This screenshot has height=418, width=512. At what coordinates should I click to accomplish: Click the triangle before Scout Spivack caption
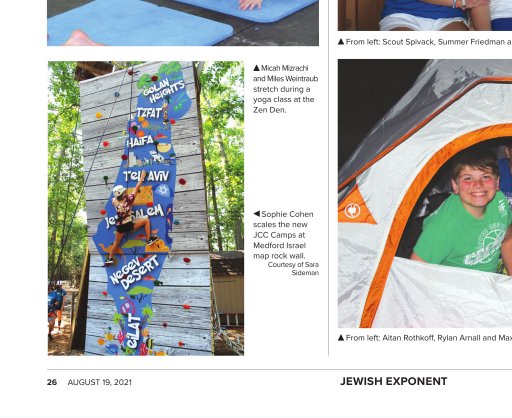click(x=341, y=42)
